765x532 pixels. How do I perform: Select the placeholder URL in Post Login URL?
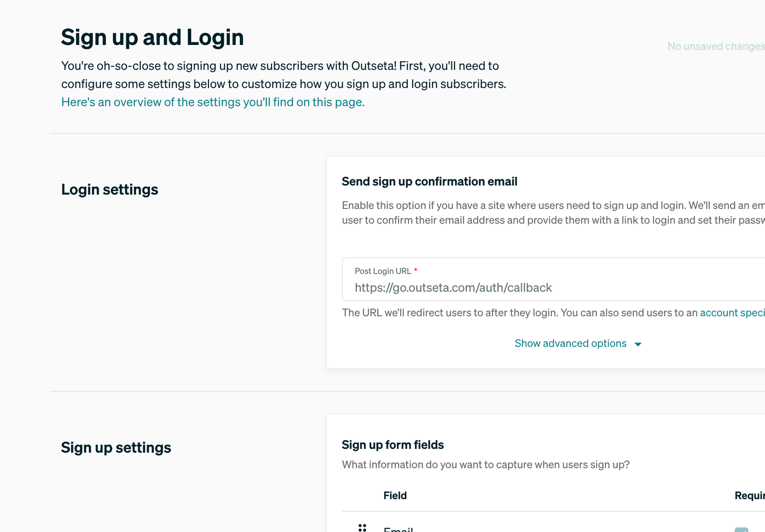click(453, 287)
